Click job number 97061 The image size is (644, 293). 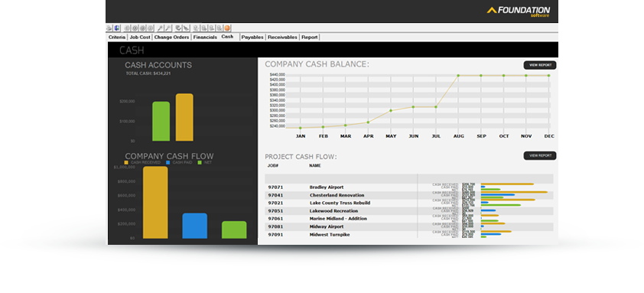coord(275,219)
